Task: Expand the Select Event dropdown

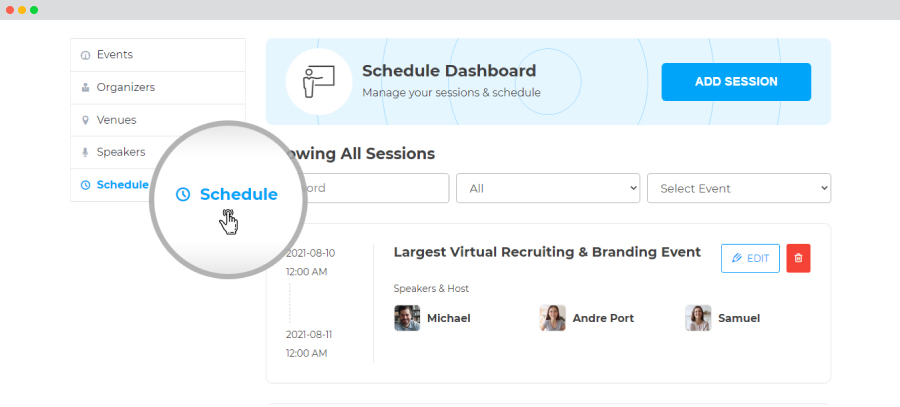Action: point(739,188)
